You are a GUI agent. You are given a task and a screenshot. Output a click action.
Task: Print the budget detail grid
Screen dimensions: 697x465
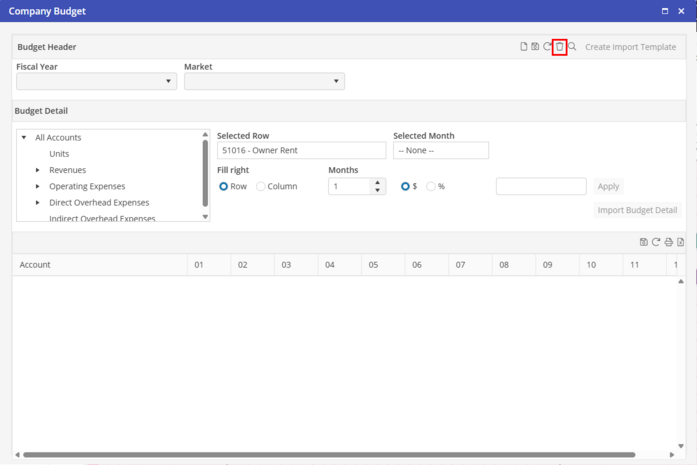pos(669,242)
